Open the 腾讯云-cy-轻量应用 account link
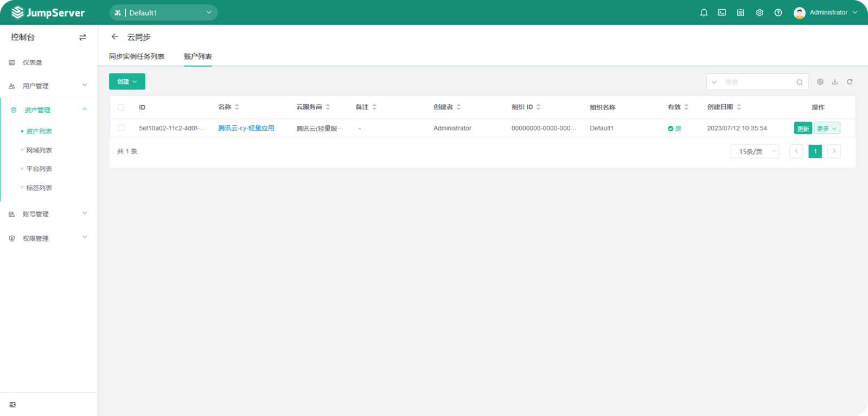 [x=246, y=128]
